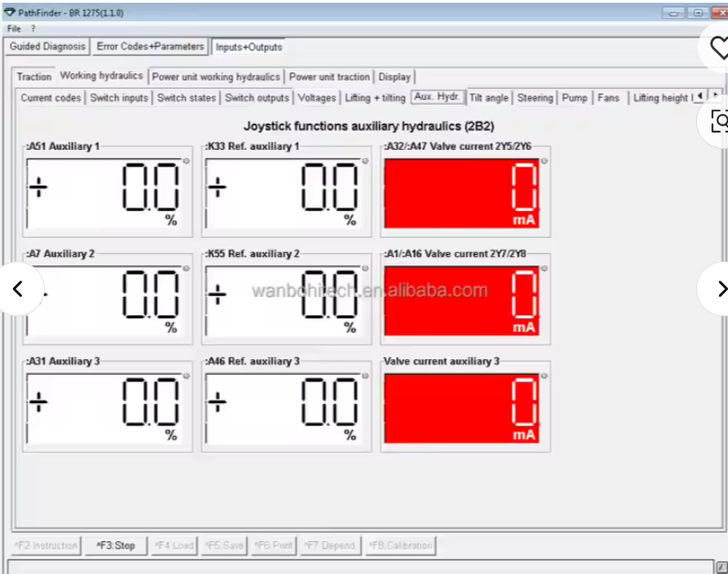
Task: Switch to the Display tab
Action: point(395,77)
